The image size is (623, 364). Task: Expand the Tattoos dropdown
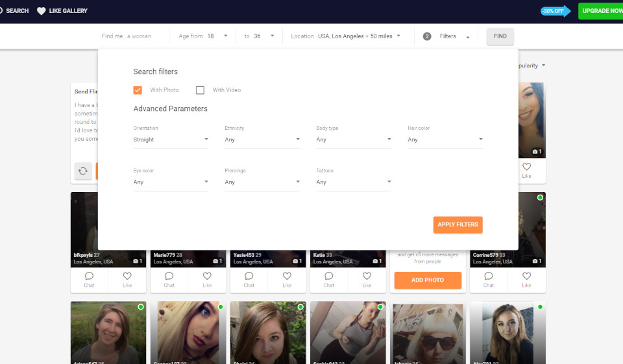click(353, 182)
